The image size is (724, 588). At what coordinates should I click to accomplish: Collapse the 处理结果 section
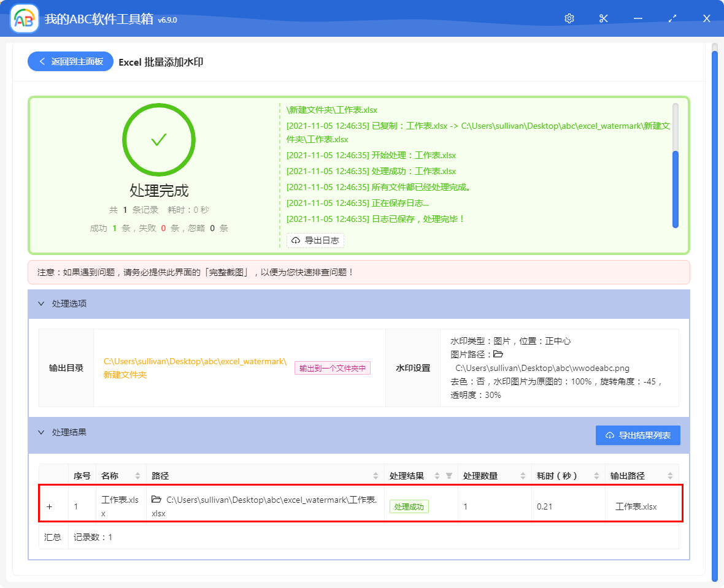(40, 432)
